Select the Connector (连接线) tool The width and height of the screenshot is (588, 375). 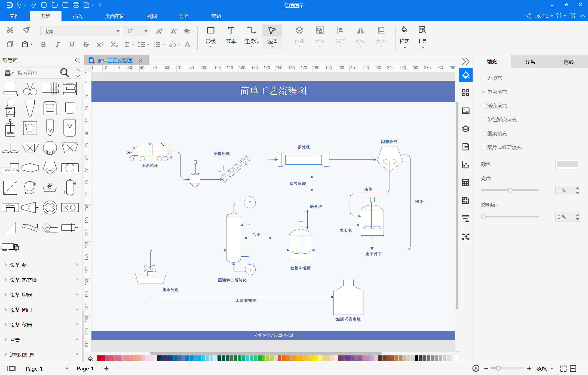click(251, 36)
